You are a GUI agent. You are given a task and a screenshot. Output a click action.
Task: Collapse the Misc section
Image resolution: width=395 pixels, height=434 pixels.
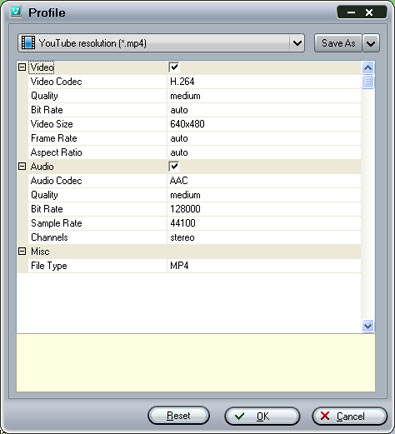[22, 251]
